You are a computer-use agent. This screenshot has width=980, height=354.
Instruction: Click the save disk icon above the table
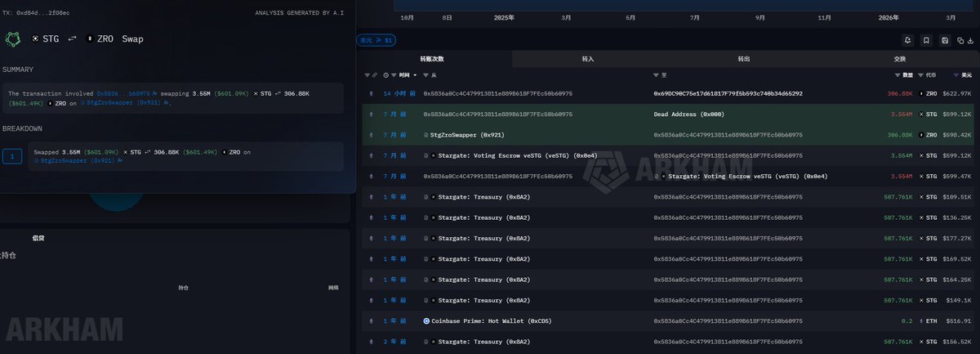945,40
